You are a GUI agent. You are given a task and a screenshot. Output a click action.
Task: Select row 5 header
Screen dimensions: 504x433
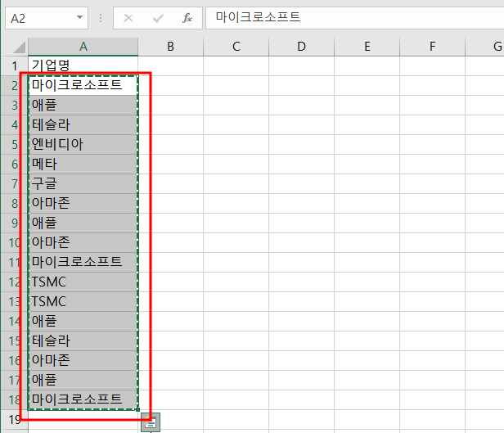15,144
